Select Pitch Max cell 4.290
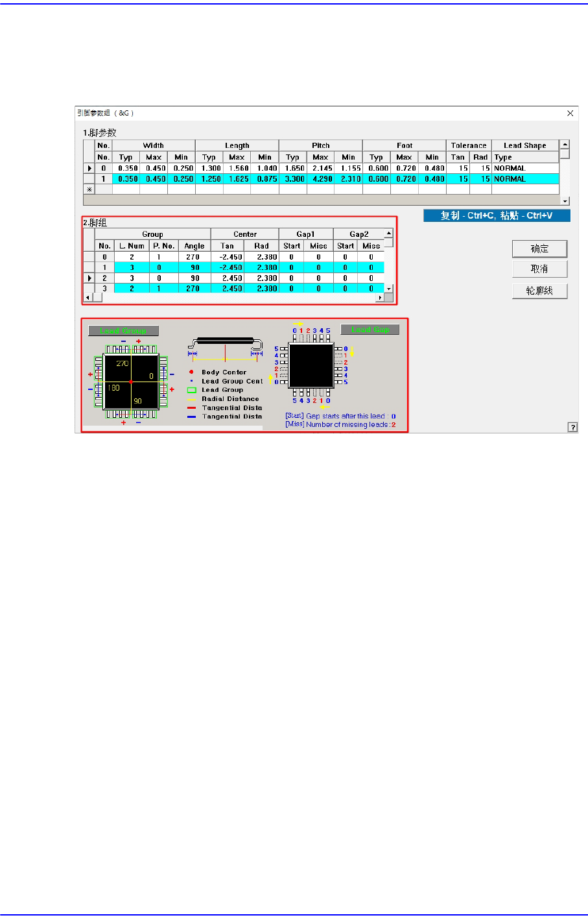Image resolution: width=588 pixels, height=922 pixels. coord(321,179)
